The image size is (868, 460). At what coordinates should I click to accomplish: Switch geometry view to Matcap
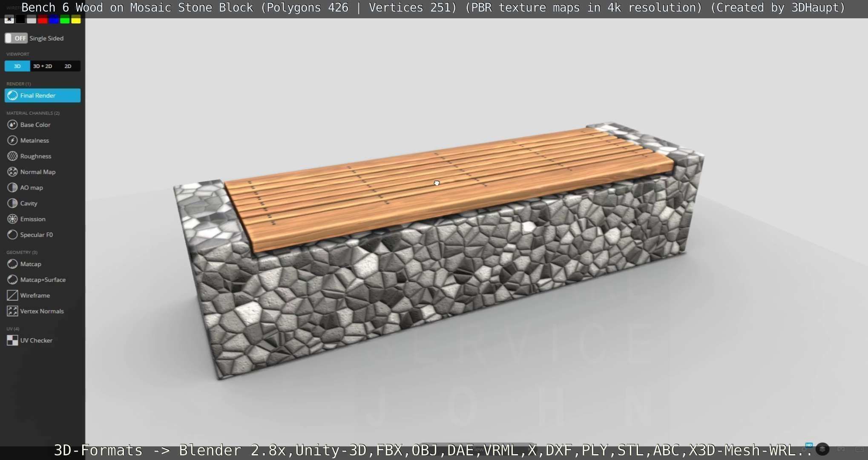(x=24, y=264)
